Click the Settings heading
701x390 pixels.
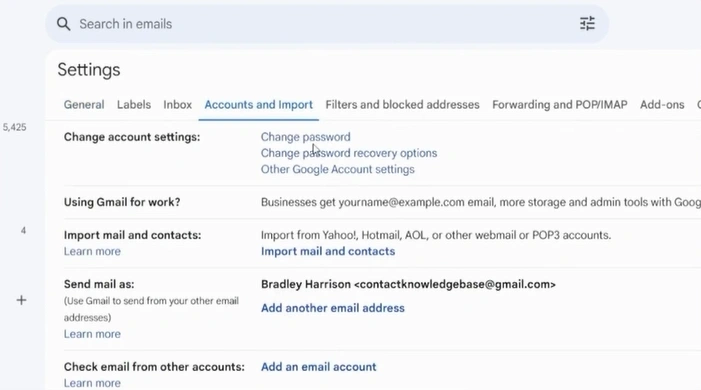pyautogui.click(x=89, y=70)
